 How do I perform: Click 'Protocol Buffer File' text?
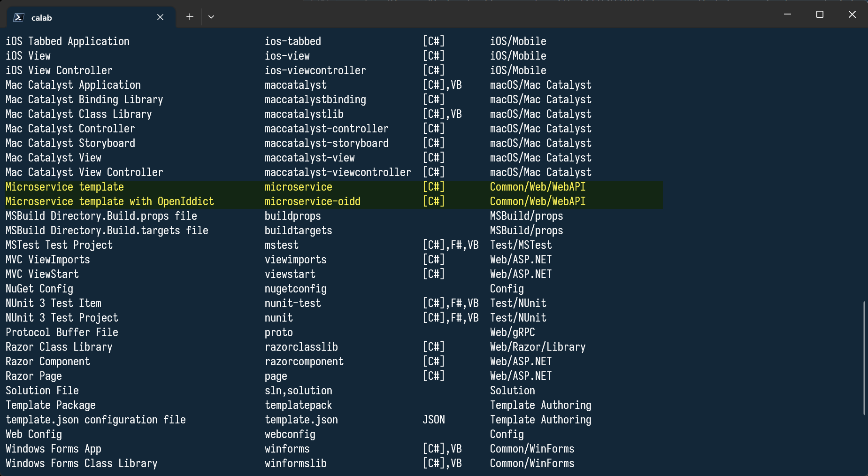[62, 332]
